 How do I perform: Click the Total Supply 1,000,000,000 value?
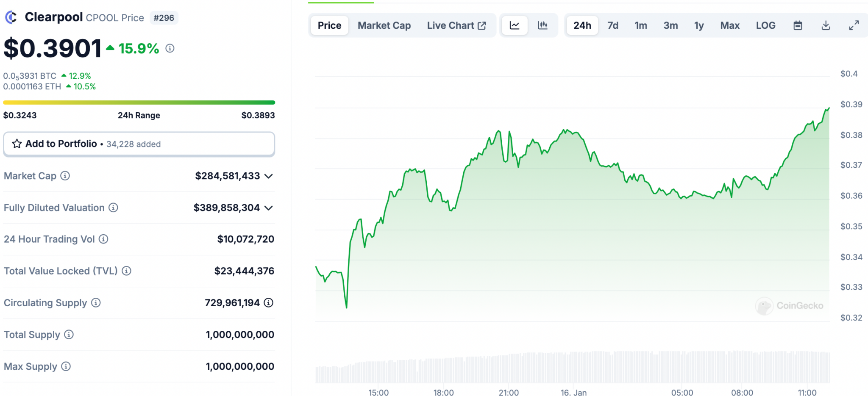click(240, 335)
